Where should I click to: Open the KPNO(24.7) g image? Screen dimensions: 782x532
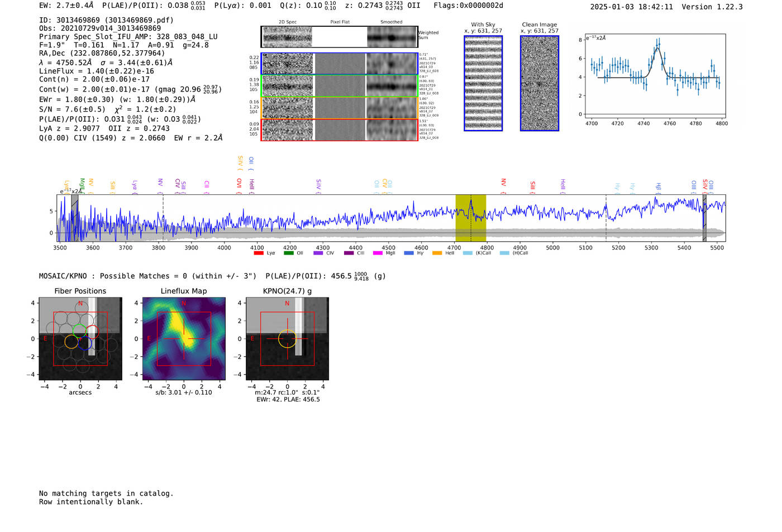[287, 339]
